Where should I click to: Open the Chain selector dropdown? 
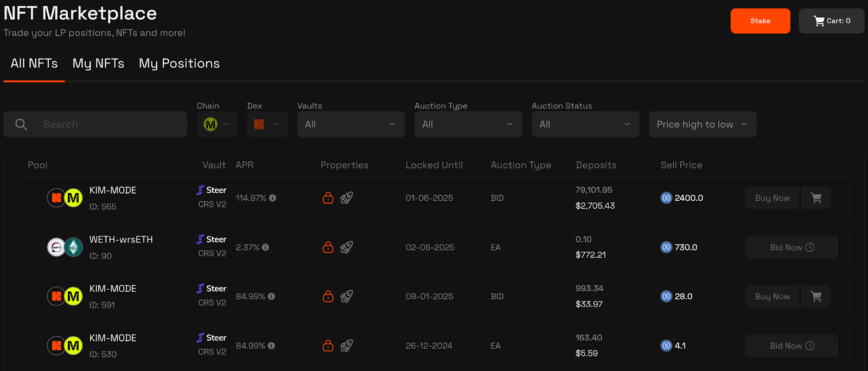tap(216, 124)
